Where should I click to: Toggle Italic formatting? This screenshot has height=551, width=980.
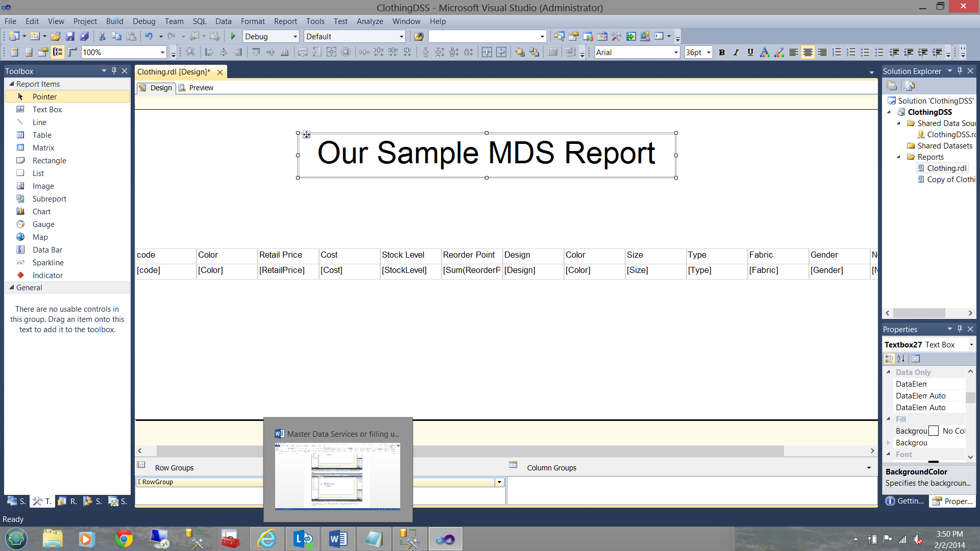point(736,52)
